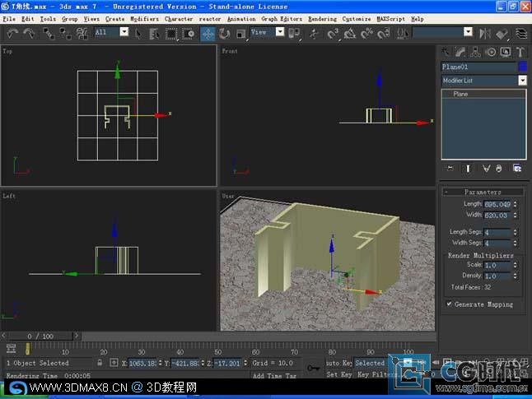Switch to Create command panel tab
Image resolution: width=532 pixels, height=399 pixels.
coord(446,52)
